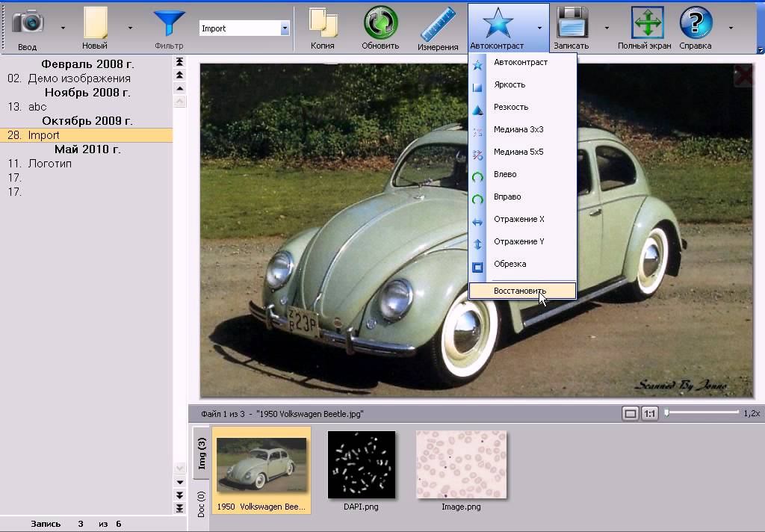Click the Ввод camera icon
765x532 pixels.
[28, 22]
